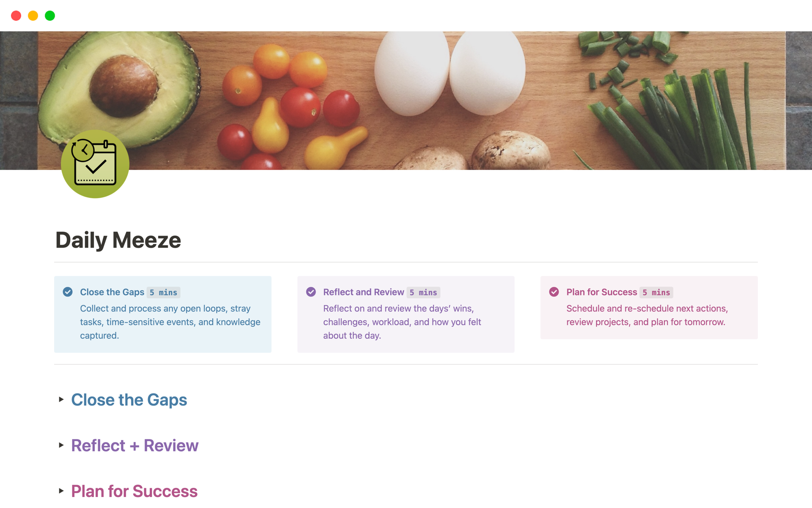The width and height of the screenshot is (812, 508).
Task: Expand the Reflect + Review toggle arrow
Action: click(x=61, y=445)
